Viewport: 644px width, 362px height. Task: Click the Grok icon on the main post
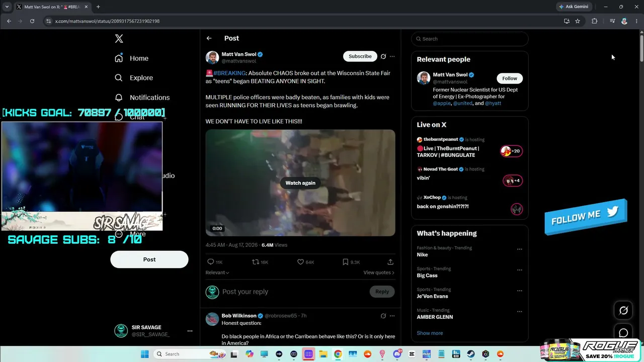(383, 56)
